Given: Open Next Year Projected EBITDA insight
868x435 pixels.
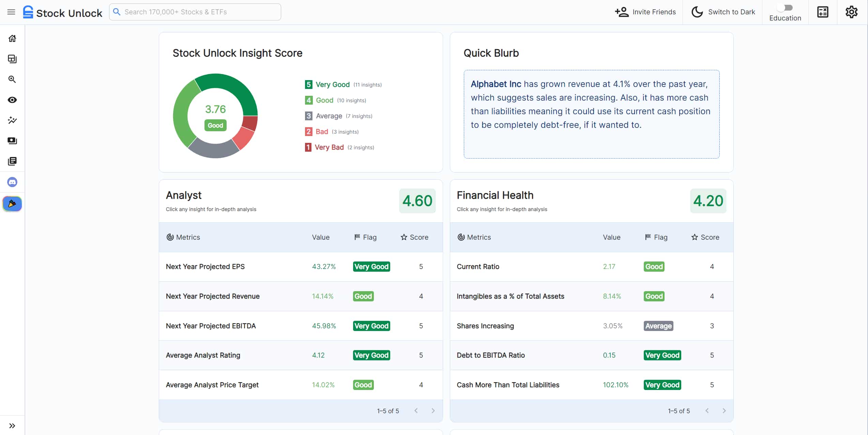Looking at the screenshot, I should tap(301, 326).
